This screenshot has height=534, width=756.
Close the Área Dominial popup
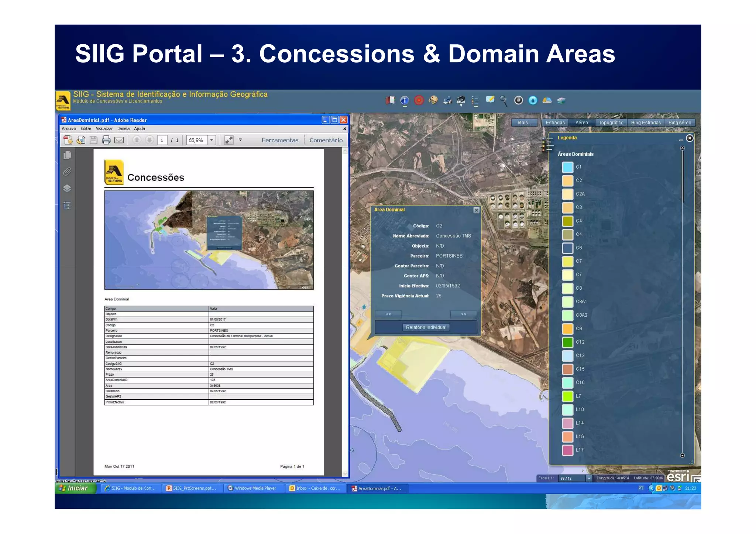pyautogui.click(x=476, y=210)
